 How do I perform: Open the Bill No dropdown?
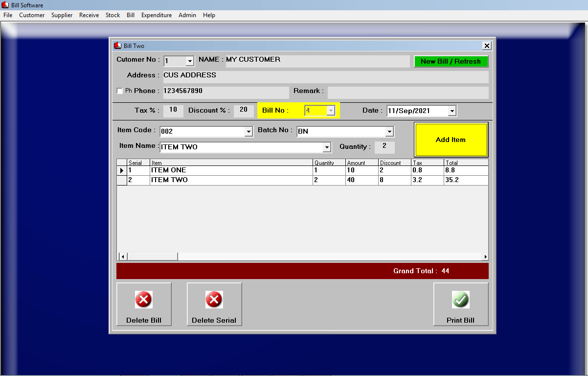point(331,111)
